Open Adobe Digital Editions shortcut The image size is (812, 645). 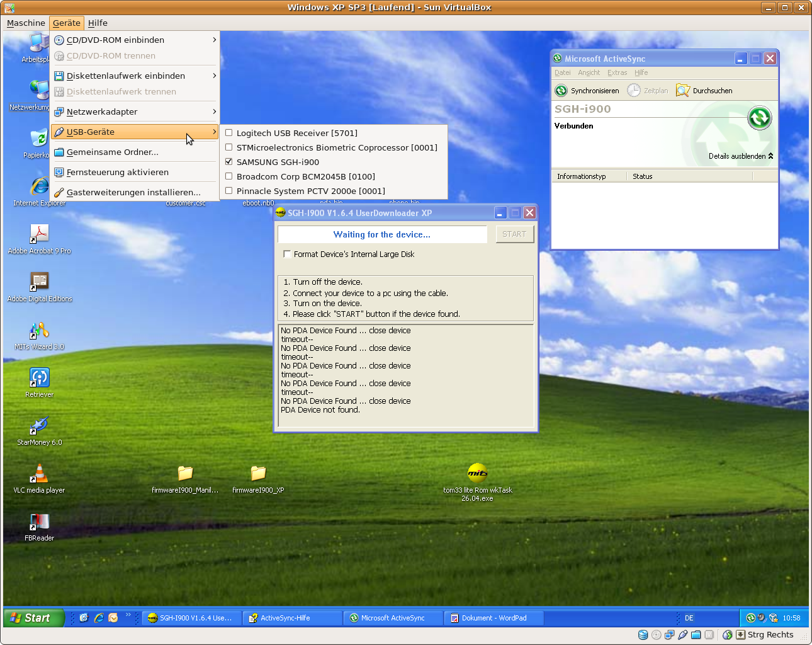tap(39, 287)
